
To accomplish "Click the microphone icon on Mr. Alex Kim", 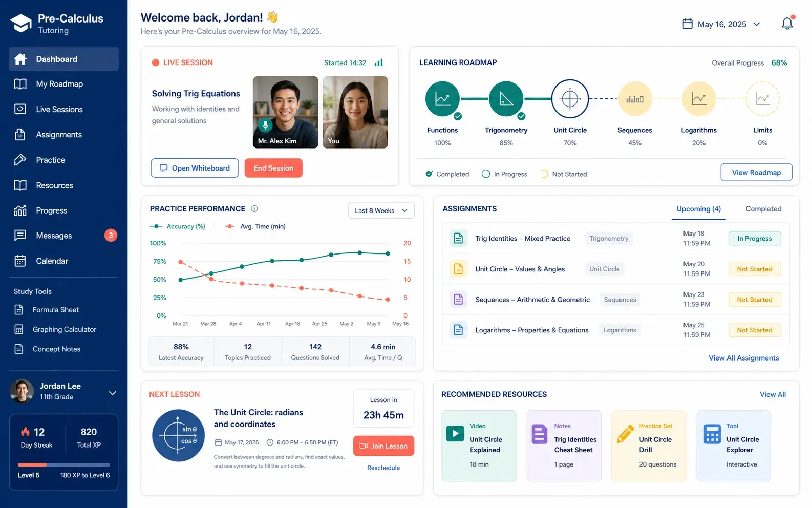I will [265, 124].
